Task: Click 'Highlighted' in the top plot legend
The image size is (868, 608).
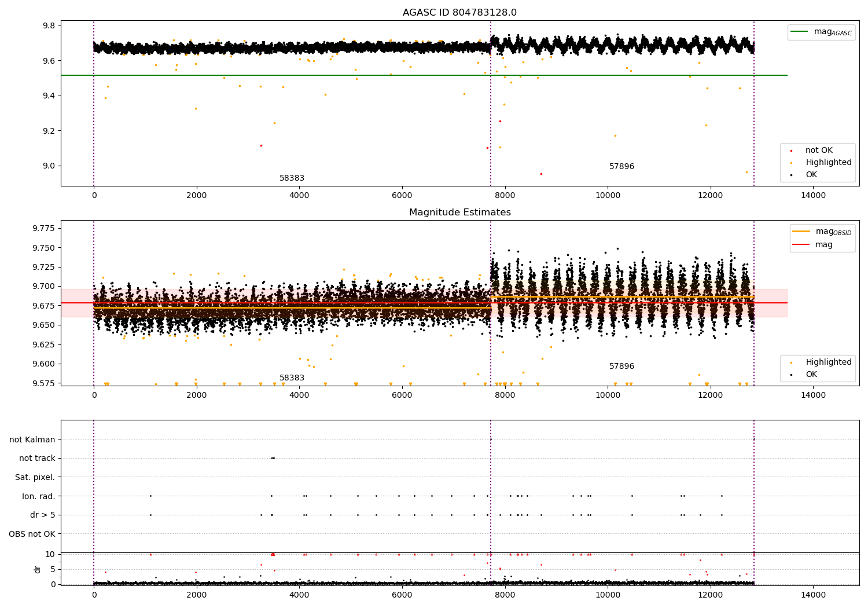Action: (829, 163)
